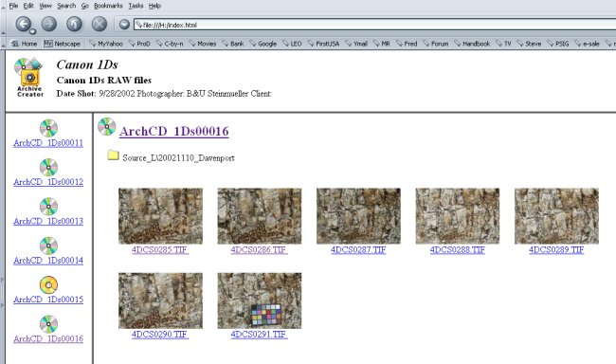Click the Archive Creator logo icon
Screen dimensions: 616x364
tap(29, 78)
